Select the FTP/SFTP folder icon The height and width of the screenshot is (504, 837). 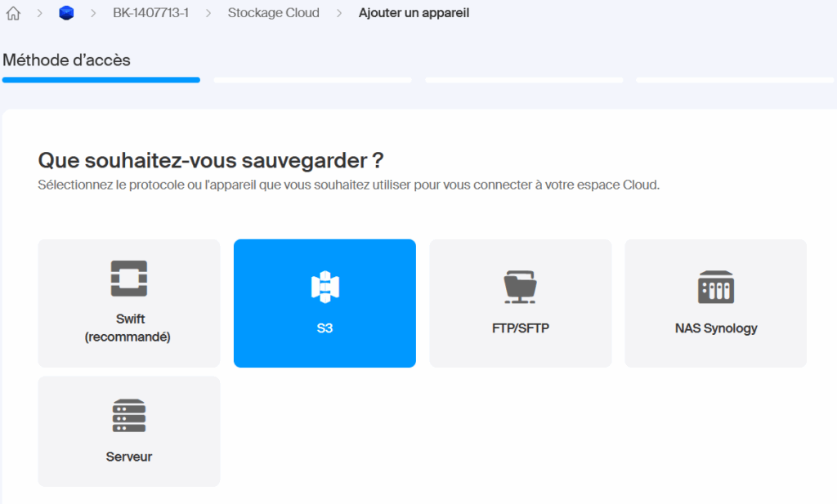[520, 283]
